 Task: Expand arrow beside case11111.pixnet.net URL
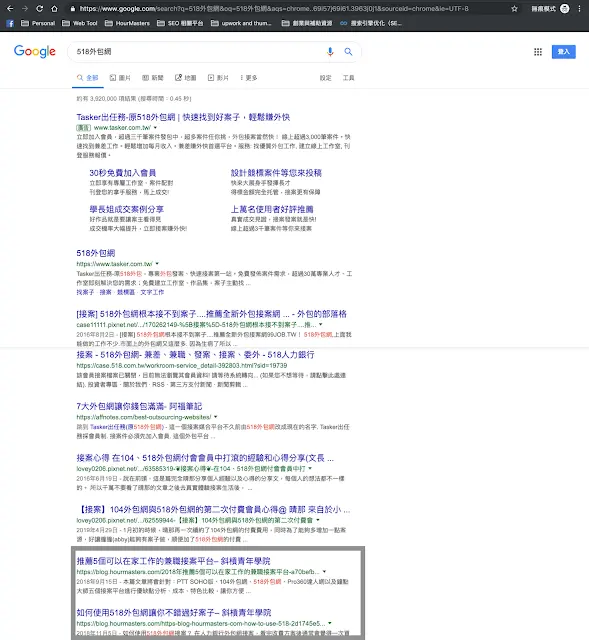[x=320, y=324]
